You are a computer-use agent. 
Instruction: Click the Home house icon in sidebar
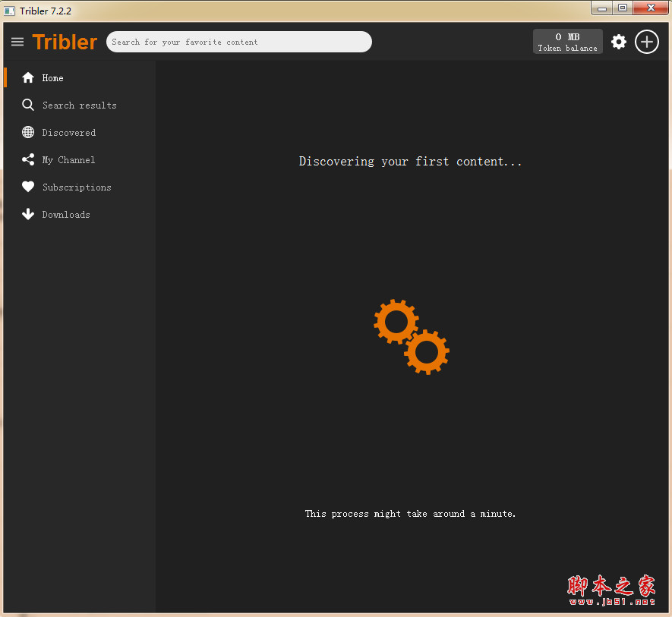28,77
